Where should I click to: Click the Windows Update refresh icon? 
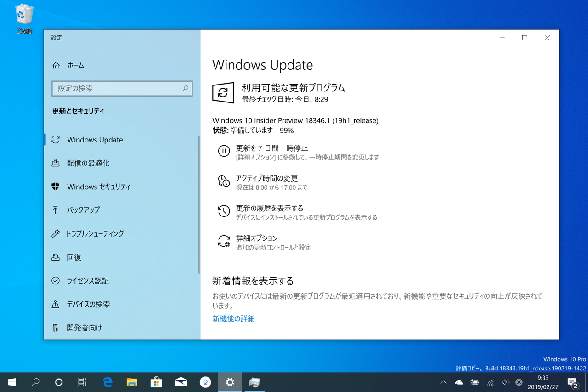[223, 92]
